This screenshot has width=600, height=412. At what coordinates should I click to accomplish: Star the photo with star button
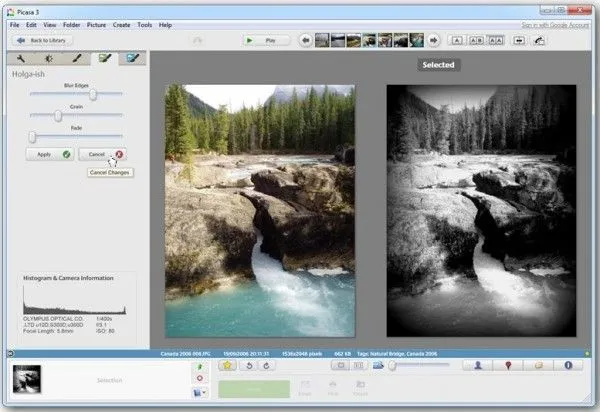[x=227, y=365]
